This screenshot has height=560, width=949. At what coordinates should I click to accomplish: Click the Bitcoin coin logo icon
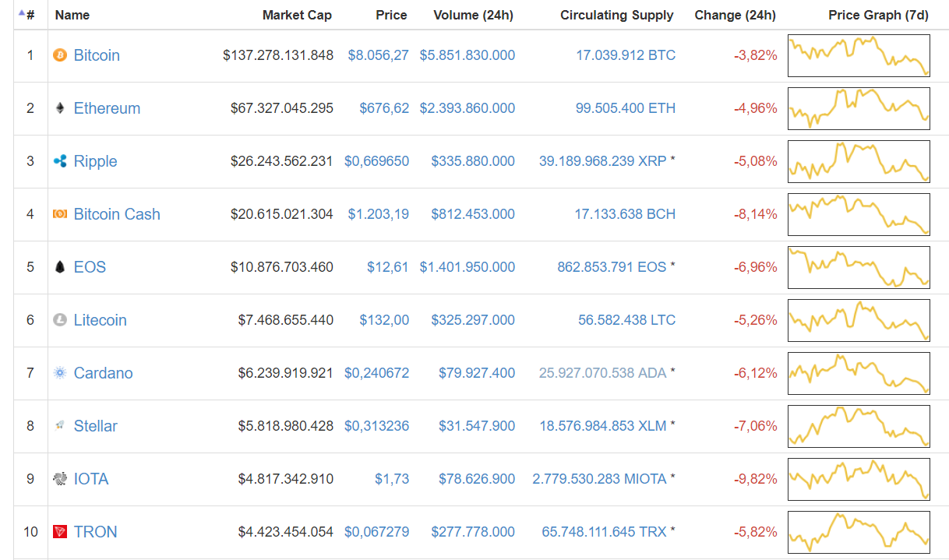(x=60, y=55)
